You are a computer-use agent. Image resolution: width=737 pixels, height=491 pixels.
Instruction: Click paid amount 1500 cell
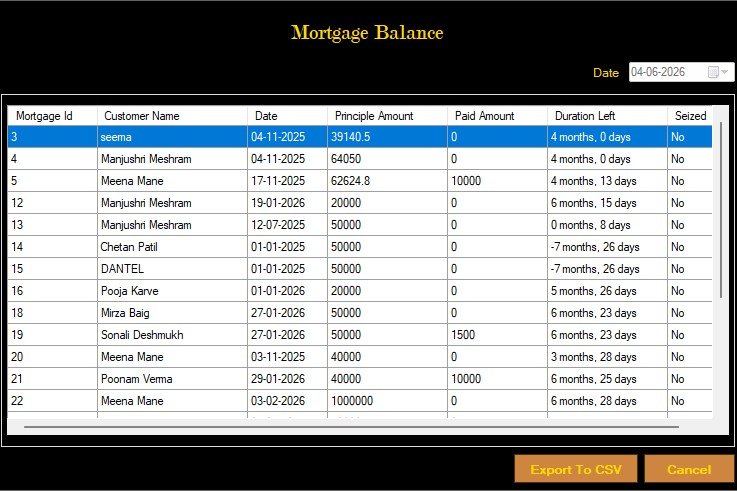(x=497, y=335)
